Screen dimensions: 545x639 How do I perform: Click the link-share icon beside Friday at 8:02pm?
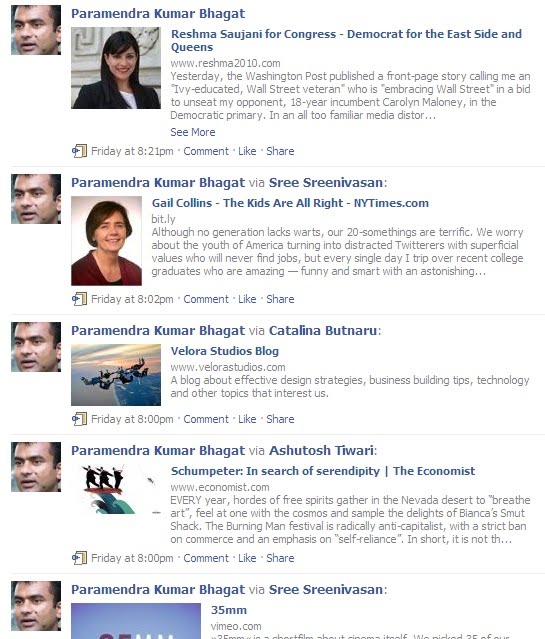[79, 299]
